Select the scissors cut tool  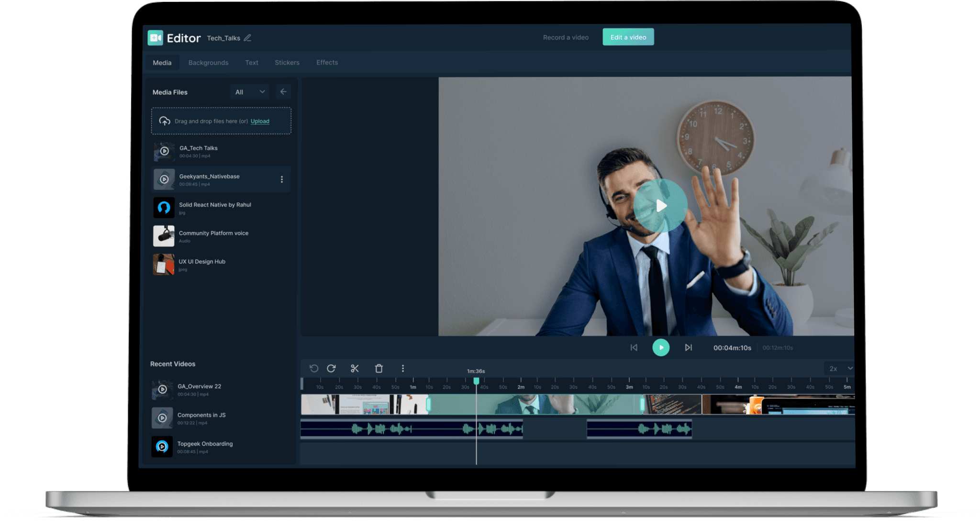(x=355, y=368)
